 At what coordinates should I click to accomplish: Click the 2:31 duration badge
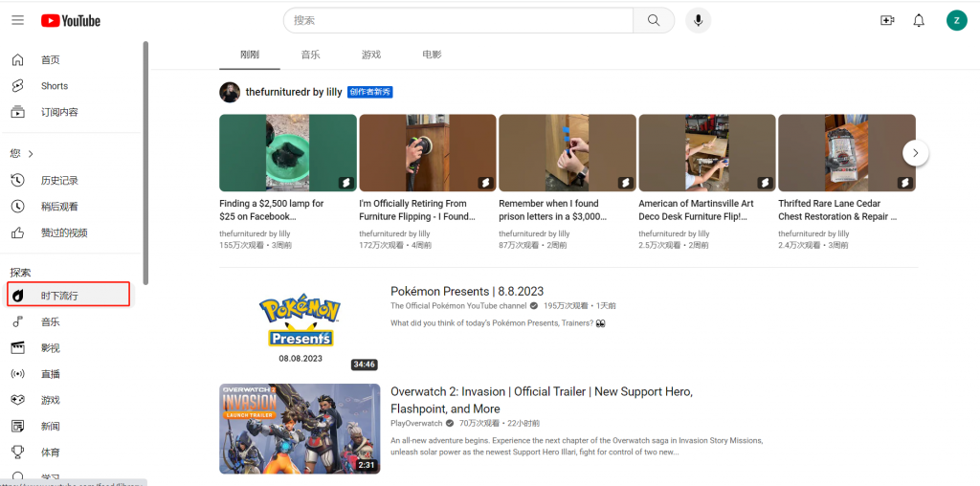click(367, 465)
